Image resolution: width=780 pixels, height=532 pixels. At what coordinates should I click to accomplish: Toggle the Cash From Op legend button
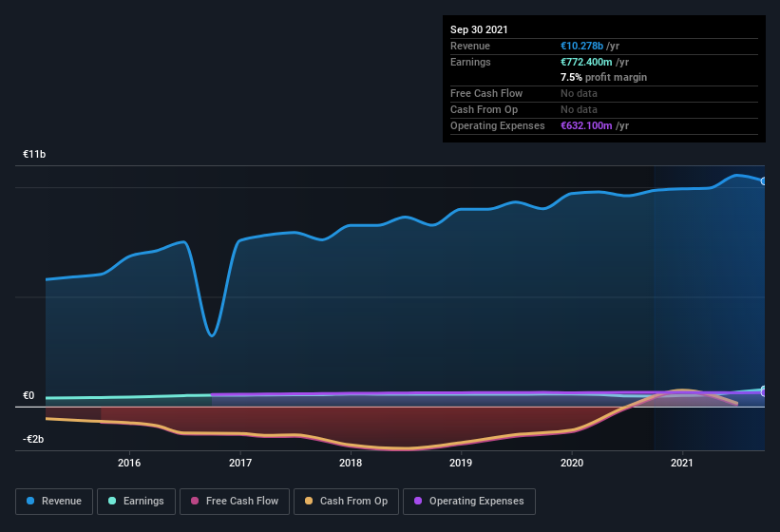(346, 502)
